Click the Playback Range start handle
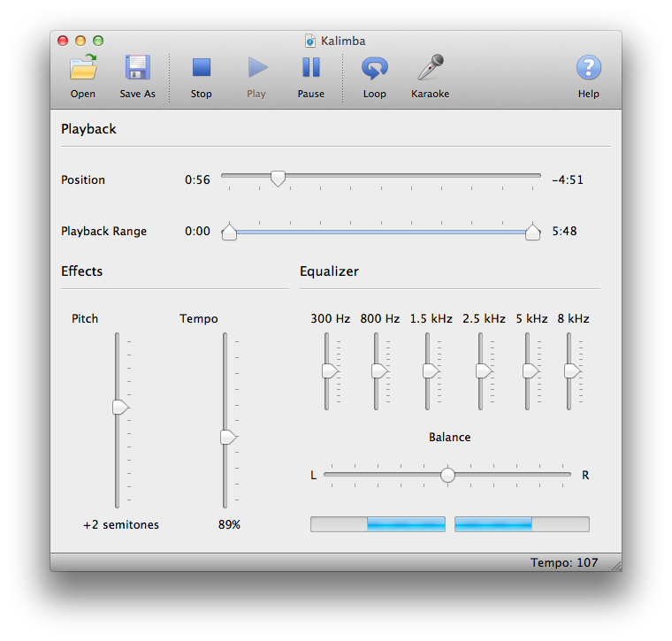 (229, 232)
